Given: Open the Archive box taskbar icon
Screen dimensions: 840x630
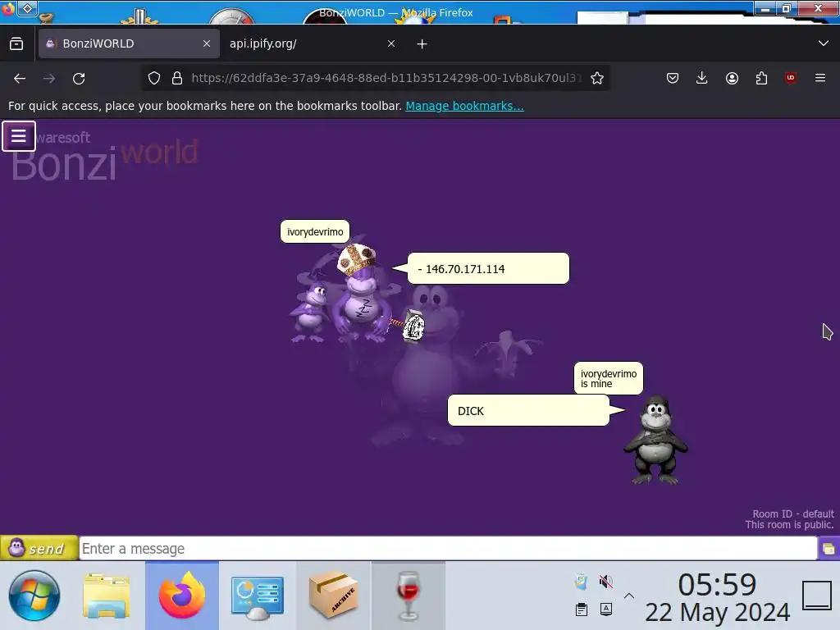Looking at the screenshot, I should click(x=333, y=595).
